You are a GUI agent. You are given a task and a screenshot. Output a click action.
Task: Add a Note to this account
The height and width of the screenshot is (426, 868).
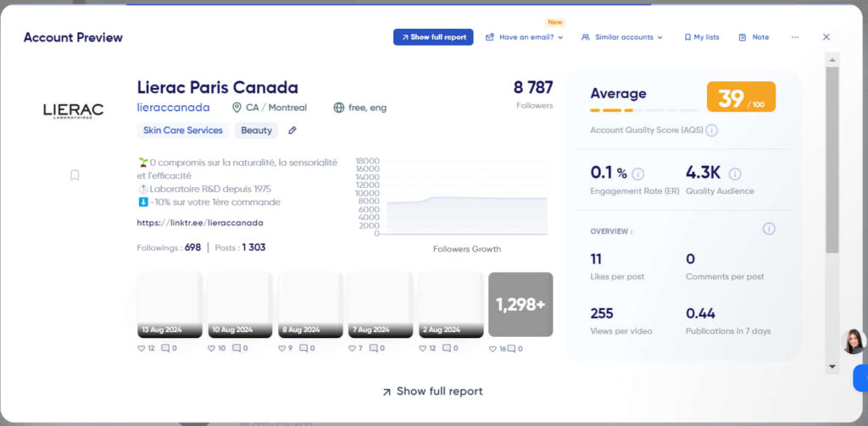[x=754, y=37]
